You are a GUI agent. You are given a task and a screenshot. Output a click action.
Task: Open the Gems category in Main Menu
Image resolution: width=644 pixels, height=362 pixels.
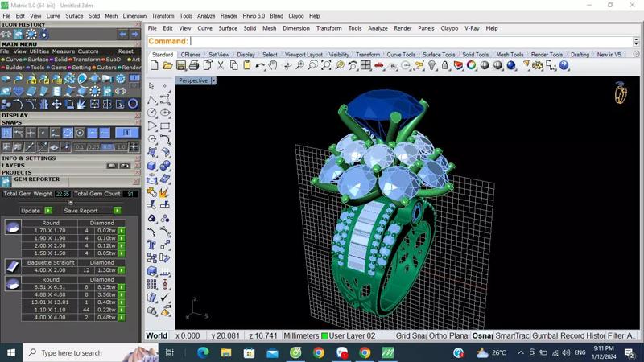[58, 68]
